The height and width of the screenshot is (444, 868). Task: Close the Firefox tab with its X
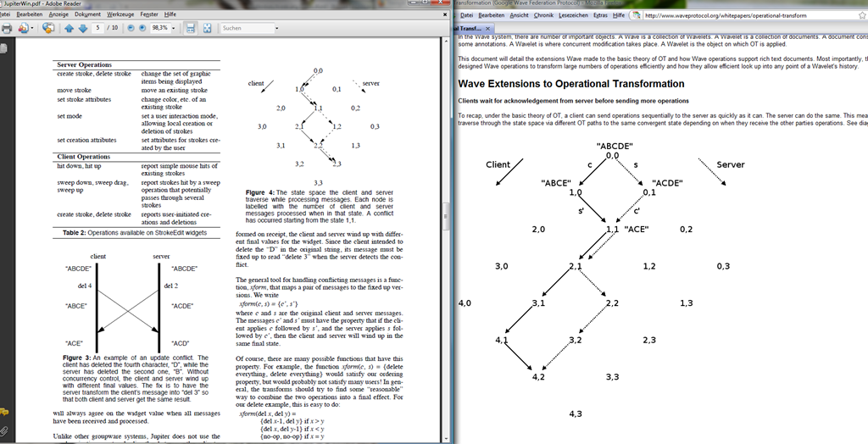[487, 28]
